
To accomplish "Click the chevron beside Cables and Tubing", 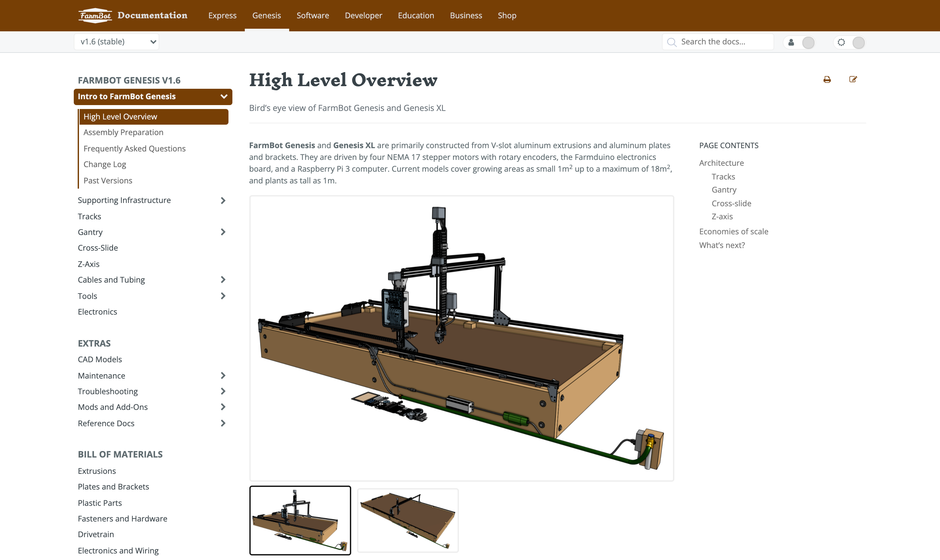I will [223, 279].
